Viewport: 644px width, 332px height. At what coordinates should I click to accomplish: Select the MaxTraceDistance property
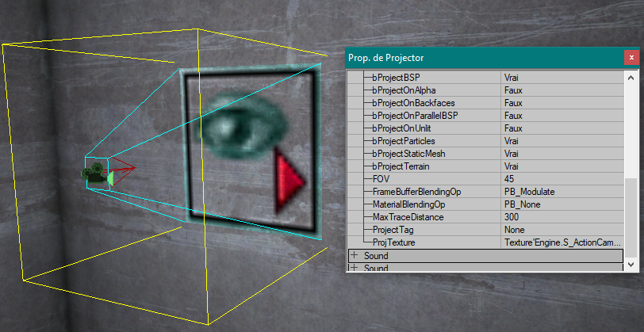pyautogui.click(x=408, y=217)
